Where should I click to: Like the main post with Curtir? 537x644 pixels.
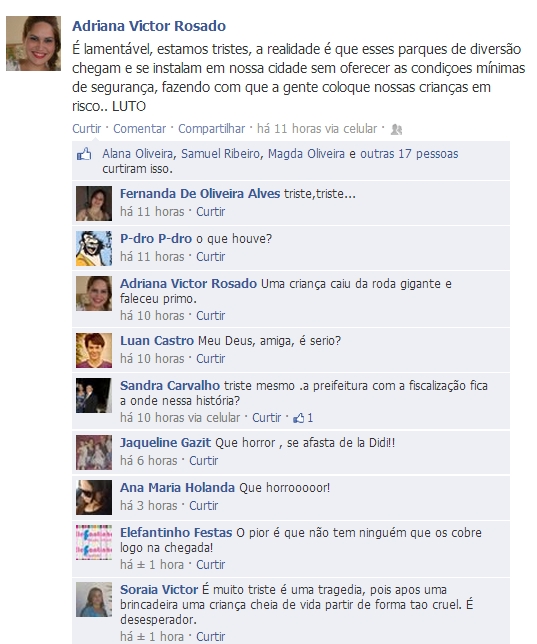coord(87,129)
